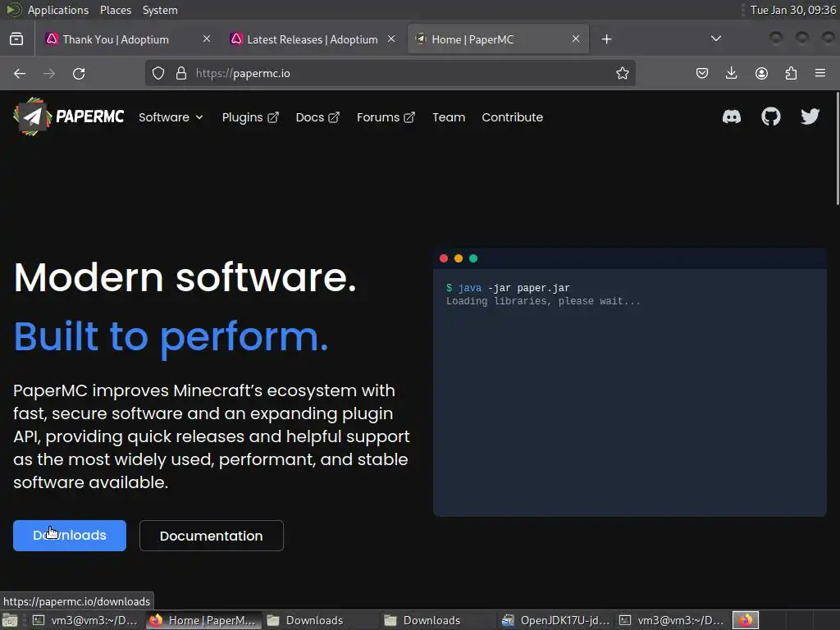Open the PaperMC Discord icon link
840x630 pixels.
731,116
